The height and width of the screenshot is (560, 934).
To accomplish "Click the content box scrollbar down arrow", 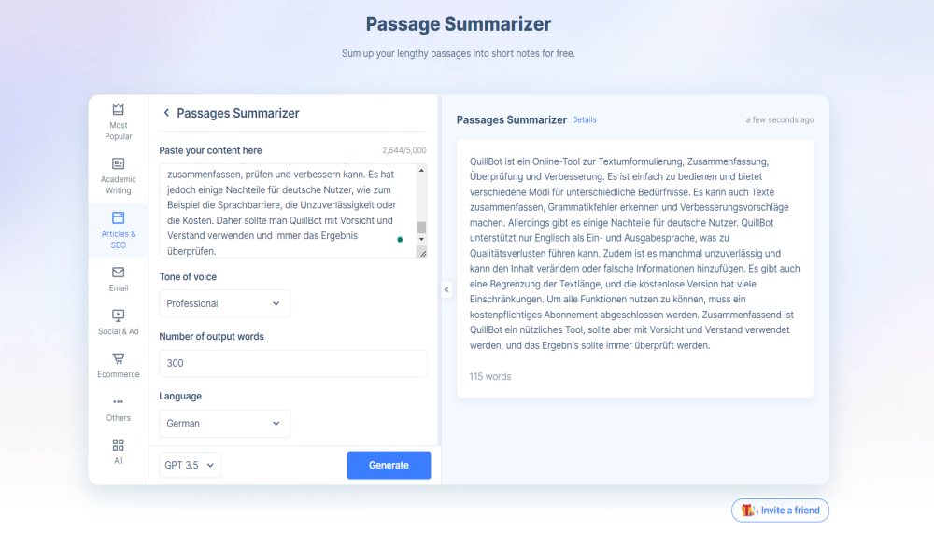I will (422, 239).
